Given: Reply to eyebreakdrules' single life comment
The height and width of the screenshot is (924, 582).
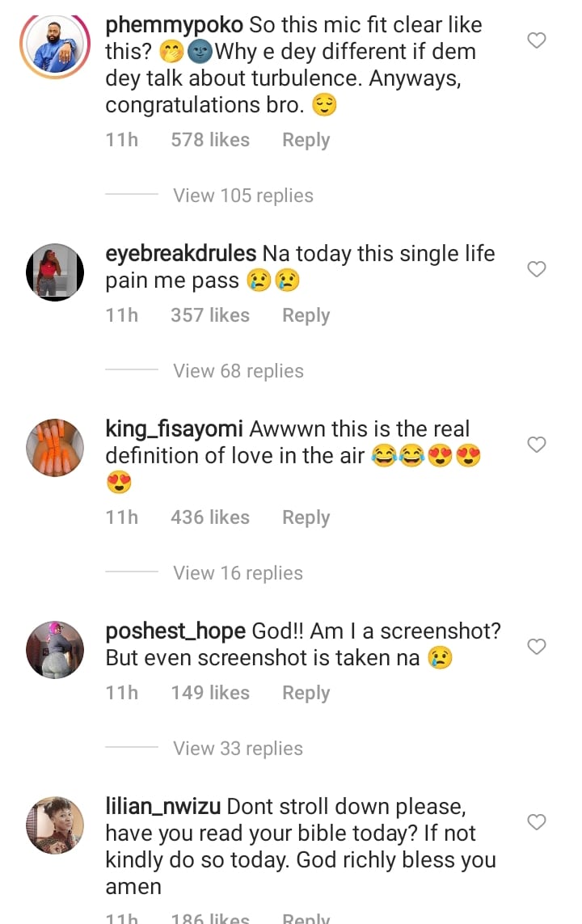Looking at the screenshot, I should click(306, 315).
